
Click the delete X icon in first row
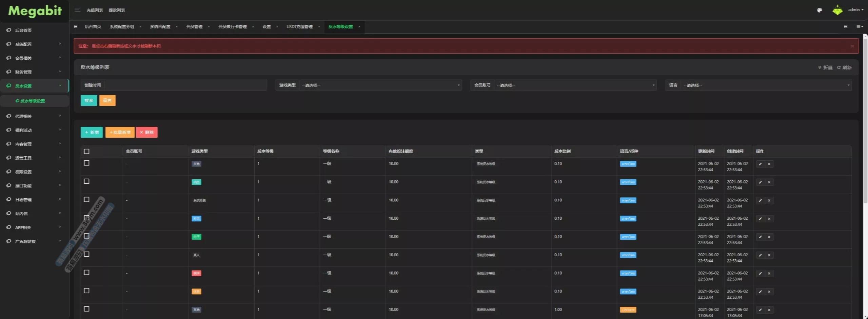(x=769, y=164)
